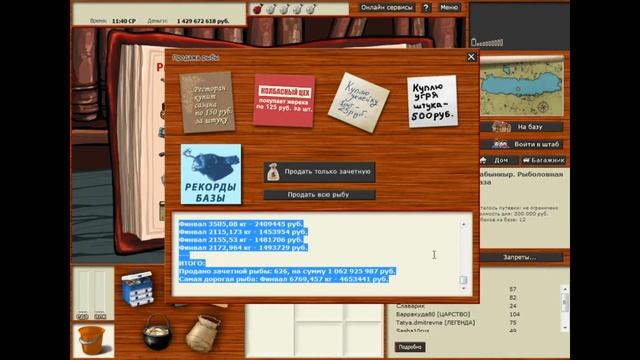Click the 'Продано зачетной рыбы: 626' summary line
The image size is (640, 360).
point(287,271)
